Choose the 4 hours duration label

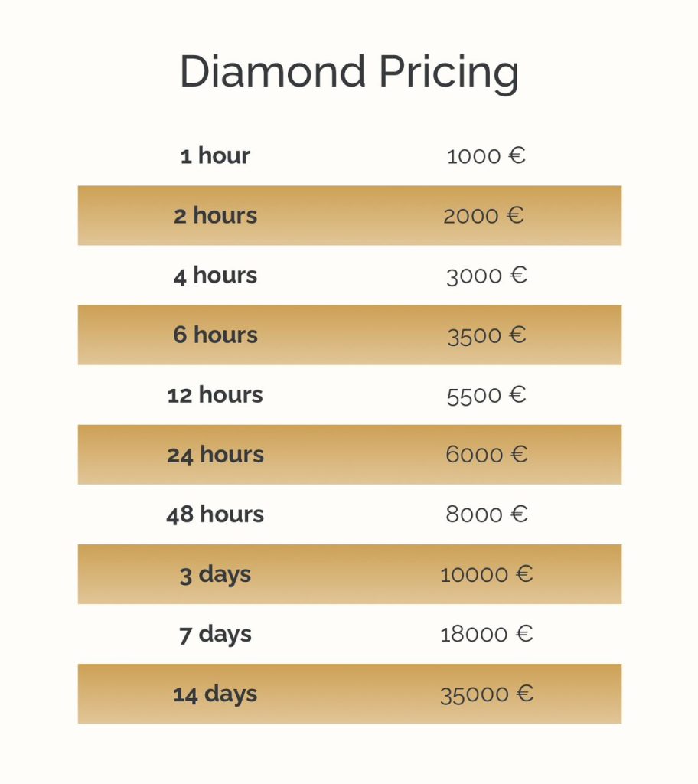215,276
